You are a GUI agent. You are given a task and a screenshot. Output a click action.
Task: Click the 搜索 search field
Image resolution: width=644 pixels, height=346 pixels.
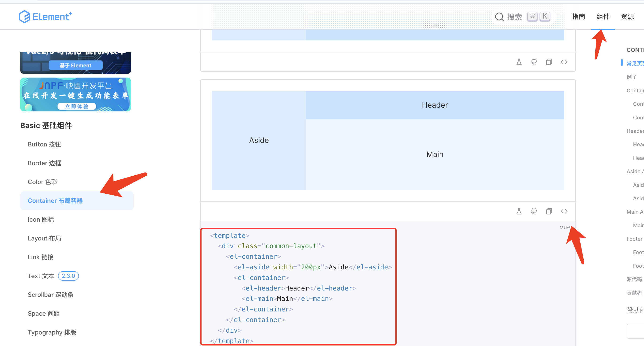[x=514, y=17]
